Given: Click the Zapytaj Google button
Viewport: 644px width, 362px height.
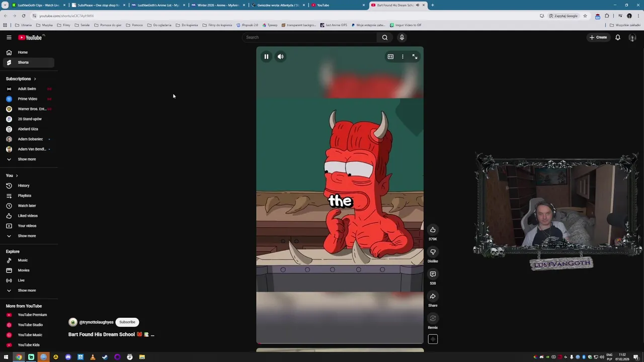Looking at the screenshot, I should pos(563,16).
